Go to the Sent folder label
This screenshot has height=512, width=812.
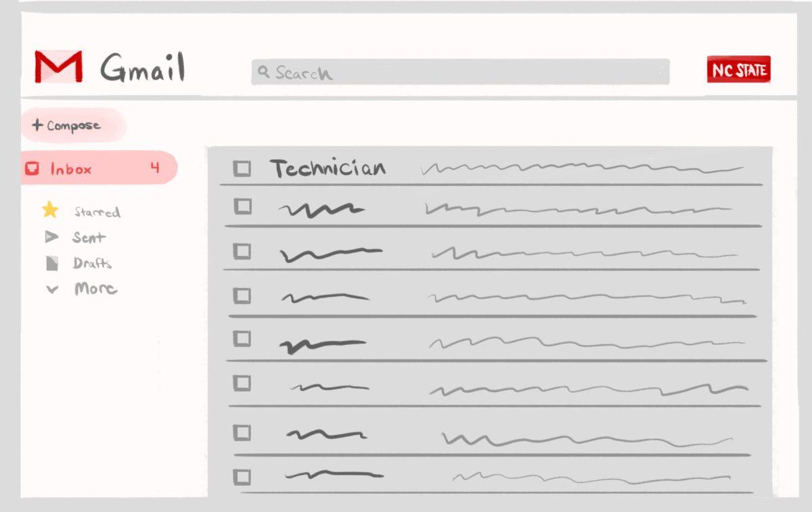click(x=89, y=237)
